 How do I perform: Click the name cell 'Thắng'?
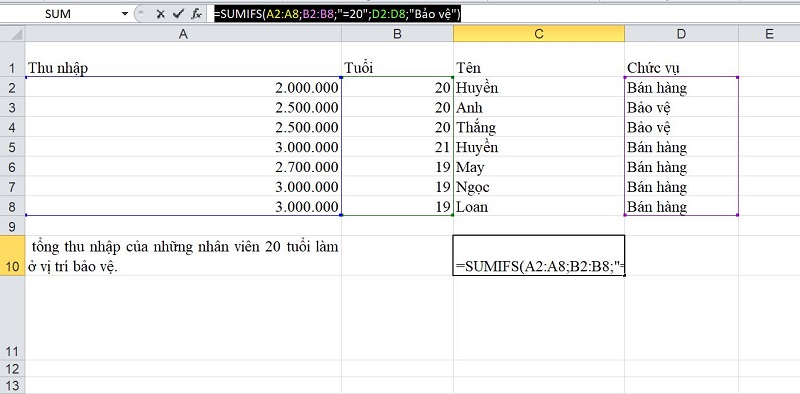coord(539,127)
